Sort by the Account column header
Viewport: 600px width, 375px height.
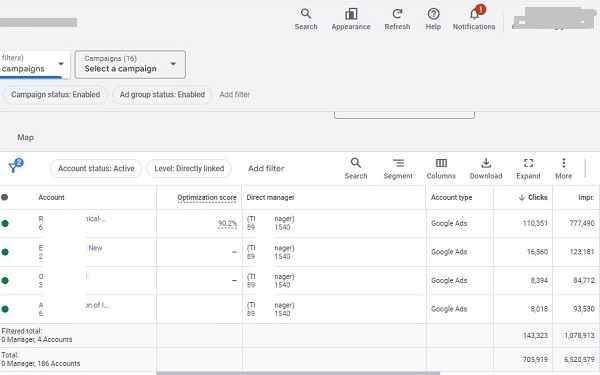51,197
